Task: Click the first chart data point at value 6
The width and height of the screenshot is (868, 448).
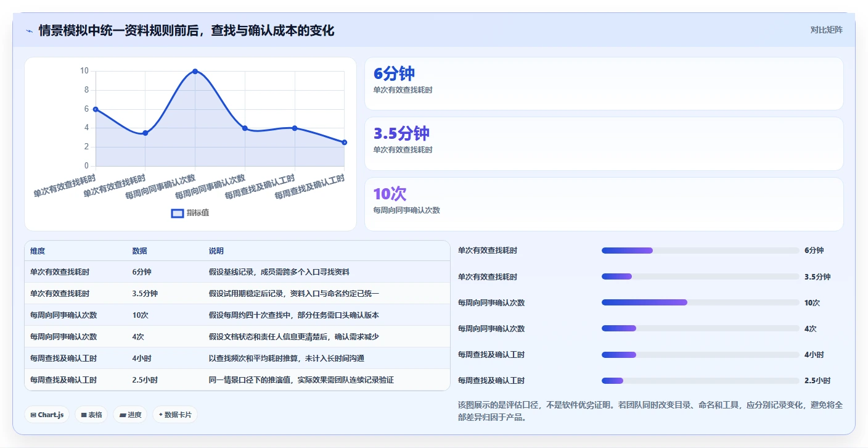Action: tap(96, 109)
